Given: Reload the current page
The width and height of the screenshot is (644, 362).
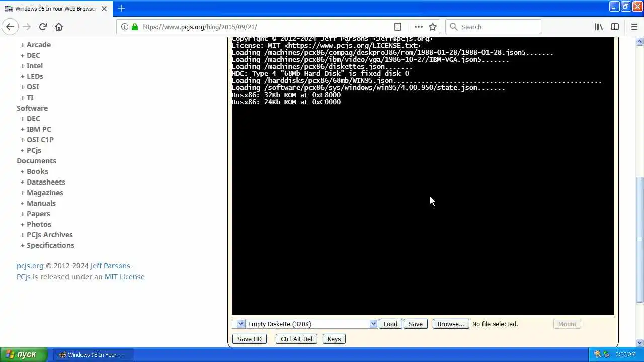Looking at the screenshot, I should (x=43, y=27).
